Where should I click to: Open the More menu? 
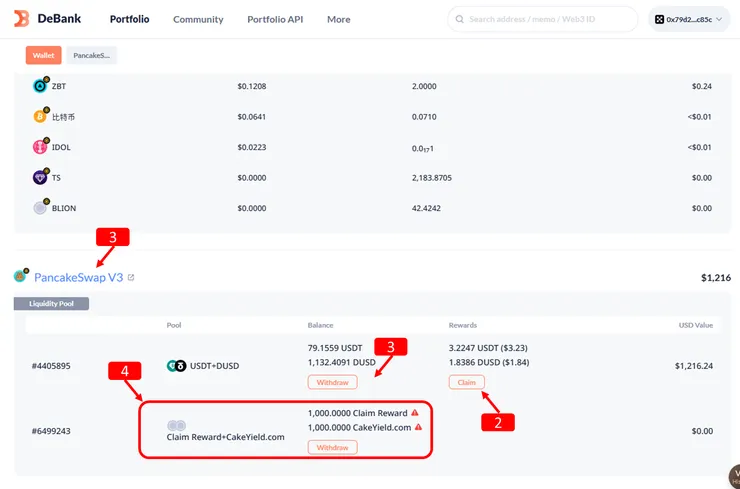click(338, 19)
